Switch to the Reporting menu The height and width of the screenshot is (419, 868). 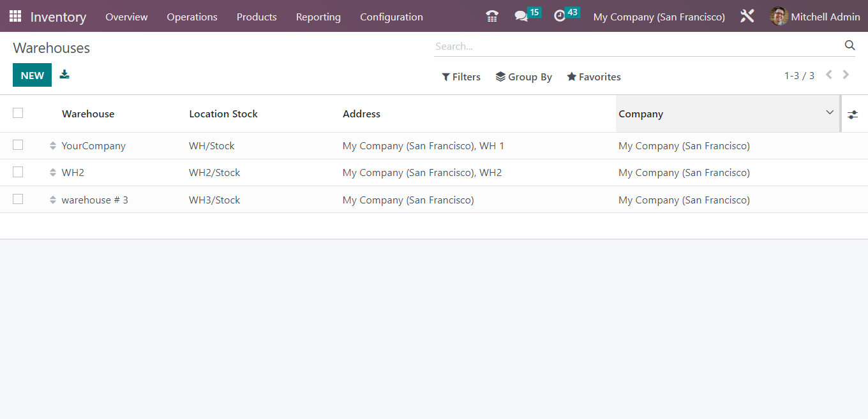(318, 17)
